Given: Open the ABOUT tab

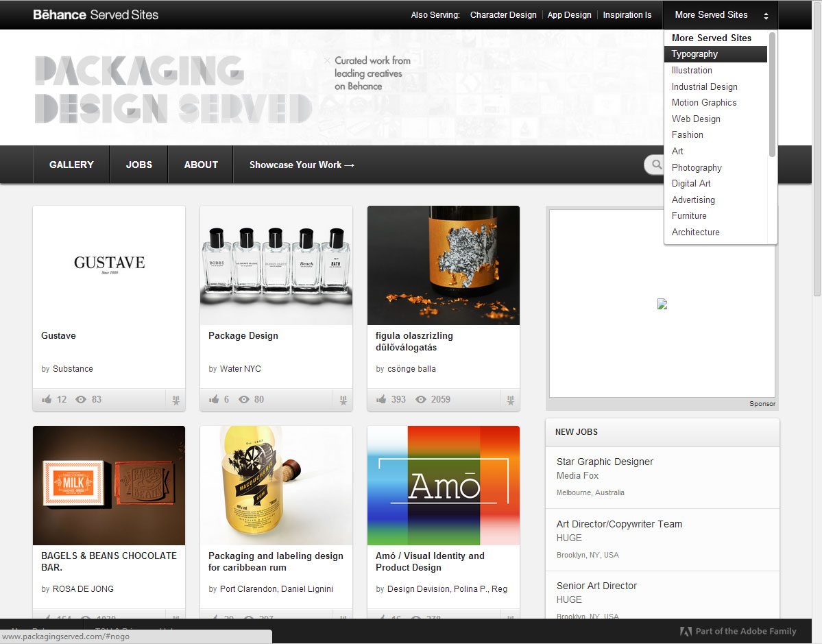Looking at the screenshot, I should point(201,165).
